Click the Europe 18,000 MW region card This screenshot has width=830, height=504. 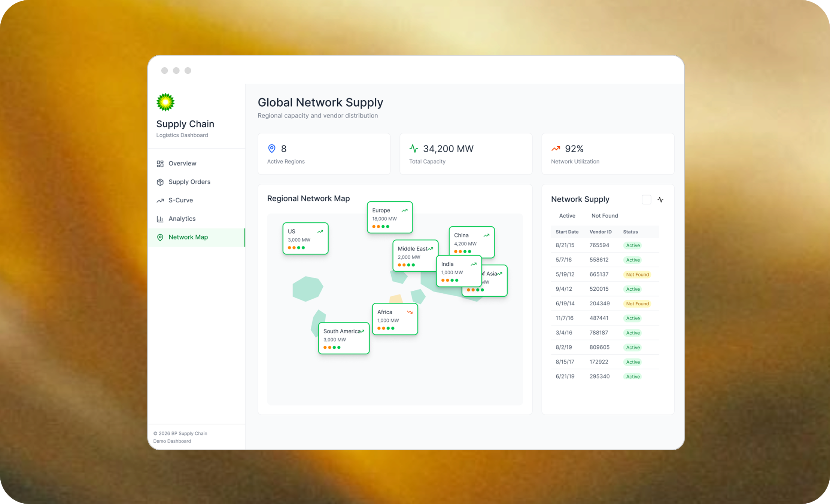(x=389, y=217)
